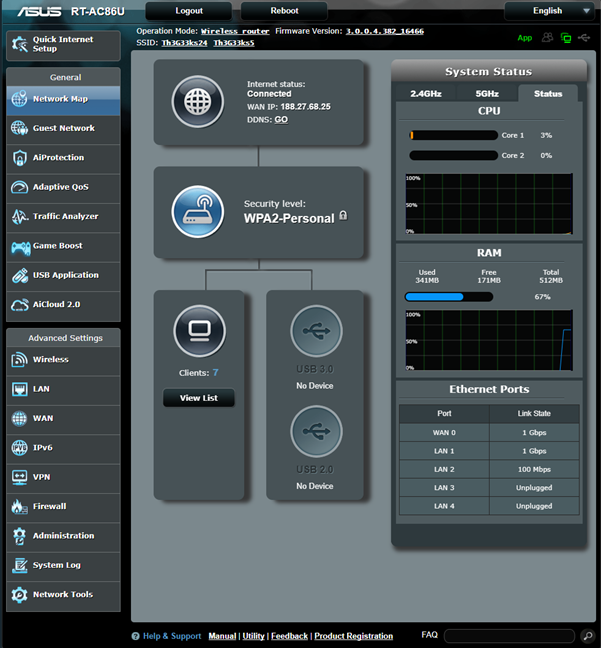The width and height of the screenshot is (601, 648).
Task: Open the Utility link
Action: pos(253,636)
